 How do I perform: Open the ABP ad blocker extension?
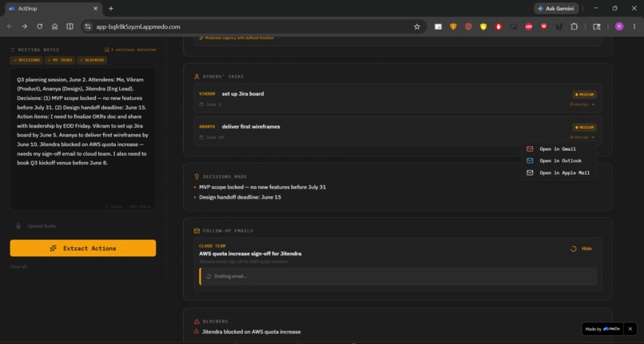529,26
